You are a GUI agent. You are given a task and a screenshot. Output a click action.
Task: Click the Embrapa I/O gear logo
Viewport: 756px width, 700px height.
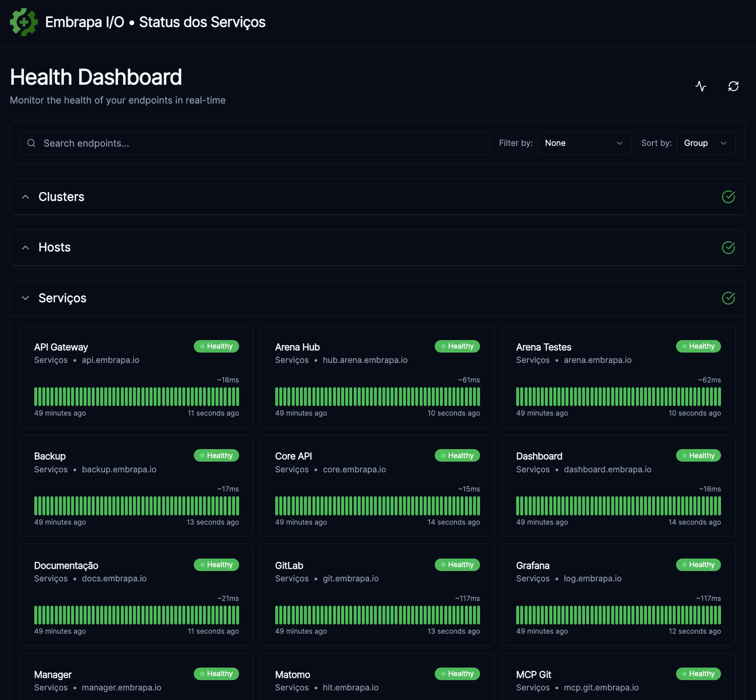(24, 22)
